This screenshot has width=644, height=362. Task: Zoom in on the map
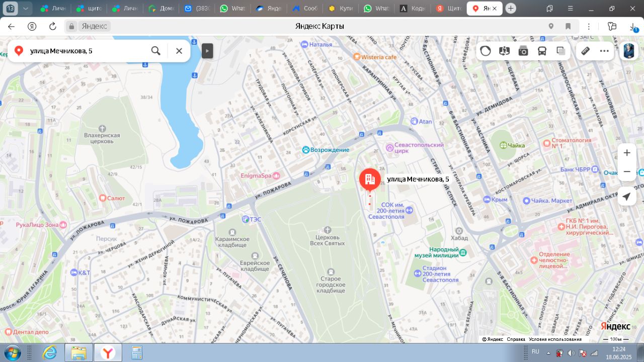626,153
